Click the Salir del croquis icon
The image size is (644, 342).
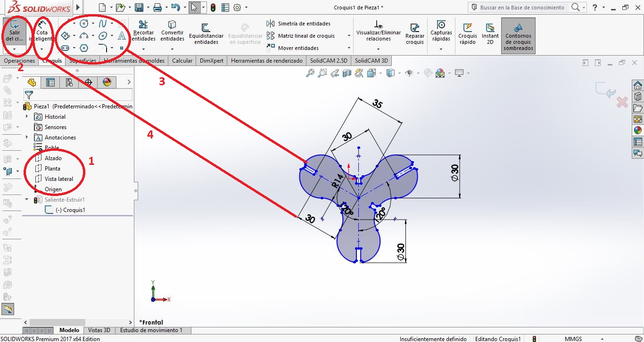click(x=15, y=31)
